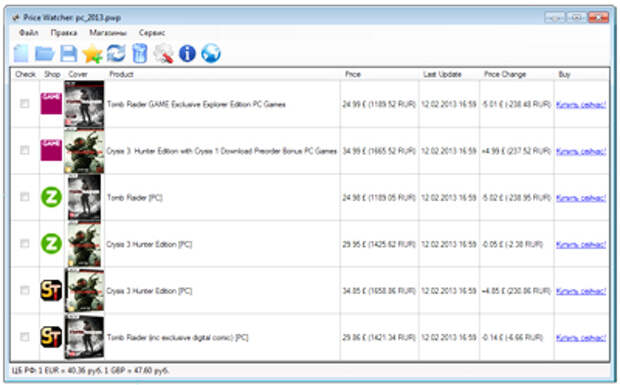Tick the checkbox for Crysis 3 Preorder Bonus row
The height and width of the screenshot is (385, 620).
coord(25,150)
